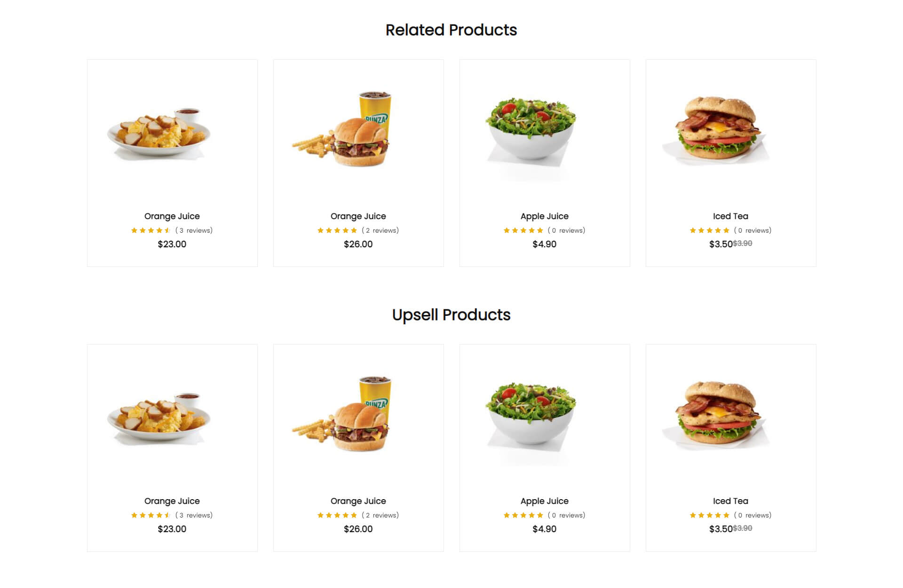
Task: Open the $23.00 Orange Juice title in Related Products
Action: coord(172,216)
